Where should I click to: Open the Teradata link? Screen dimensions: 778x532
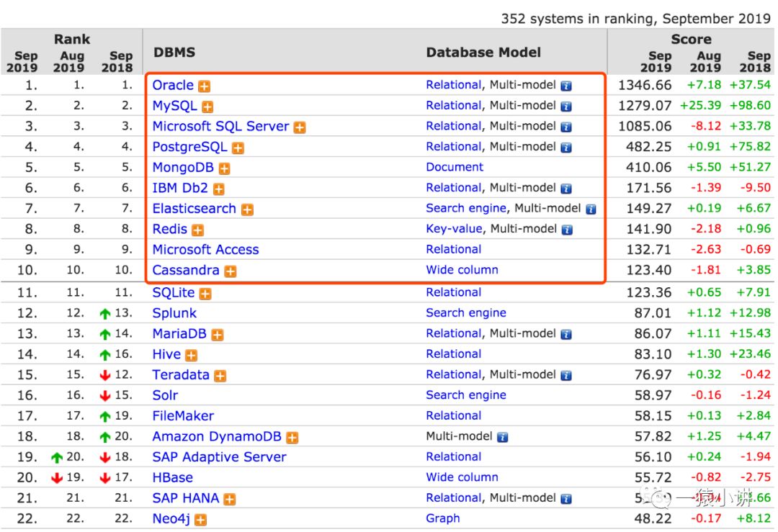pos(181,375)
